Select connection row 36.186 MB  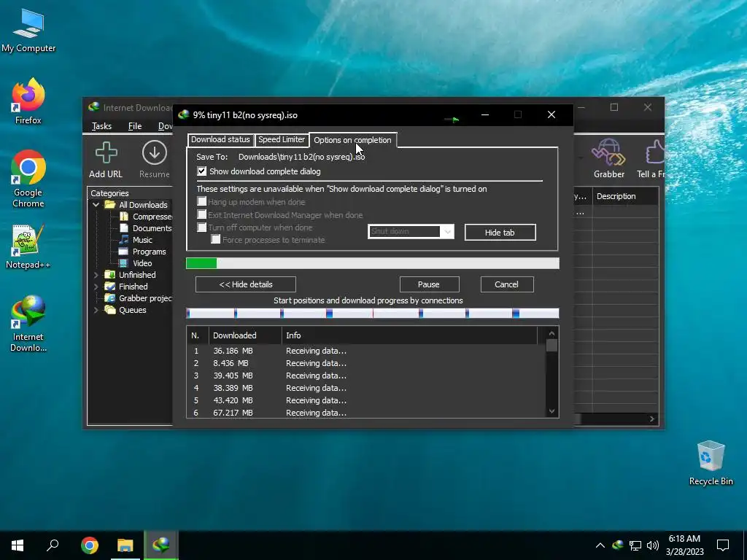click(x=366, y=351)
